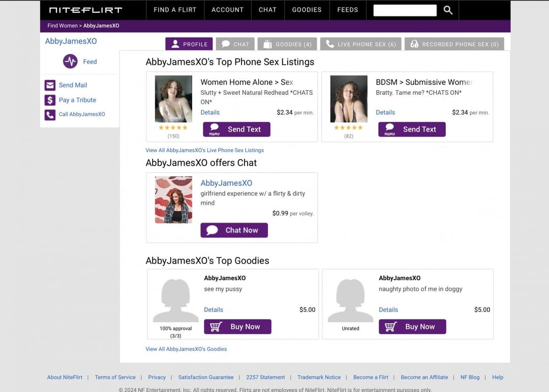Open View All Live Phone Sex Listings link
Screen dimensions: 549x392
click(204, 150)
